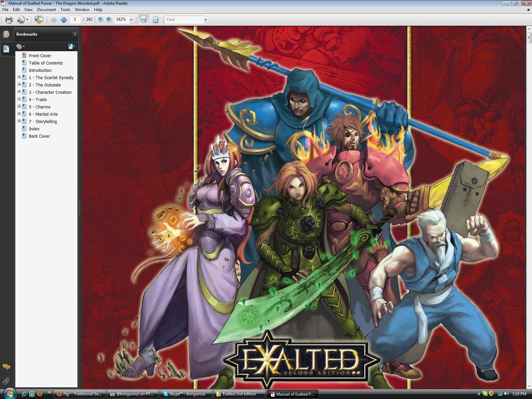Image resolution: width=532 pixels, height=399 pixels.
Task: Switch to '/tg/ - Traditional Ga...' taskbar window
Action: coord(80,394)
